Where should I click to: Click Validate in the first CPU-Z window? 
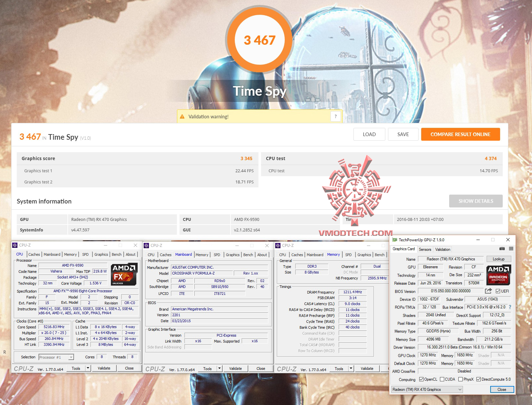pos(104,369)
